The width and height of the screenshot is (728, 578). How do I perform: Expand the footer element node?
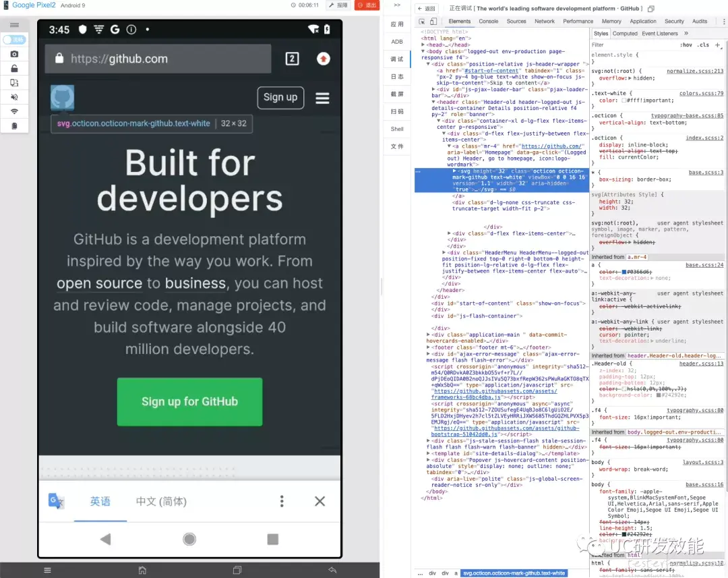coord(428,347)
